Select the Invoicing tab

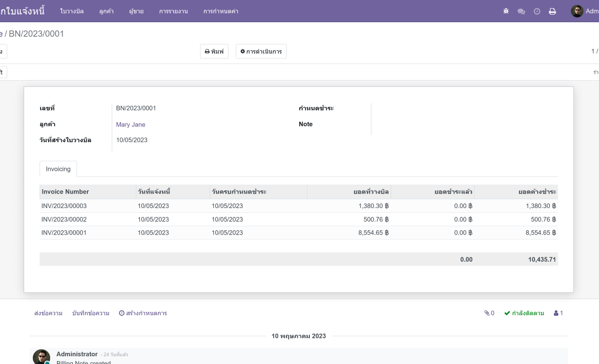pyautogui.click(x=58, y=169)
